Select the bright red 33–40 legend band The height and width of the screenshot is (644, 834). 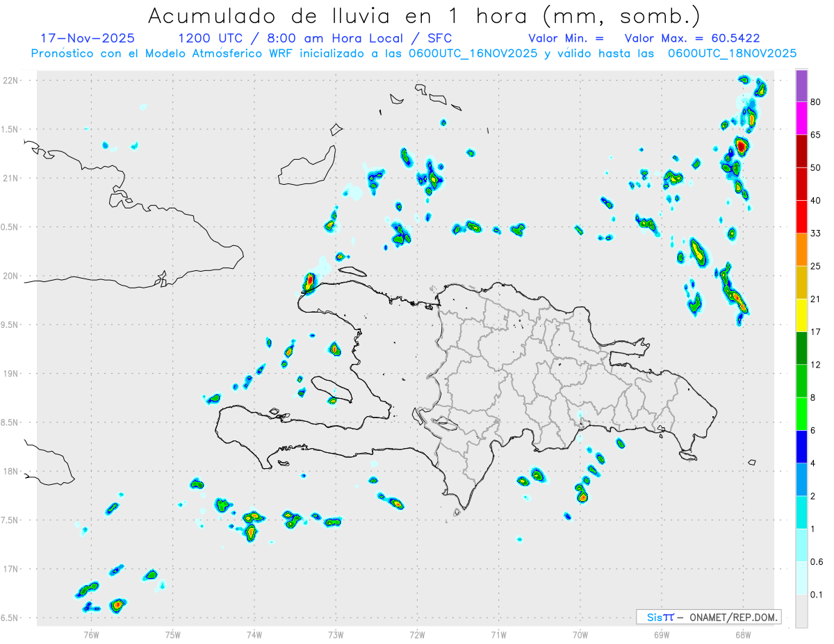click(801, 217)
